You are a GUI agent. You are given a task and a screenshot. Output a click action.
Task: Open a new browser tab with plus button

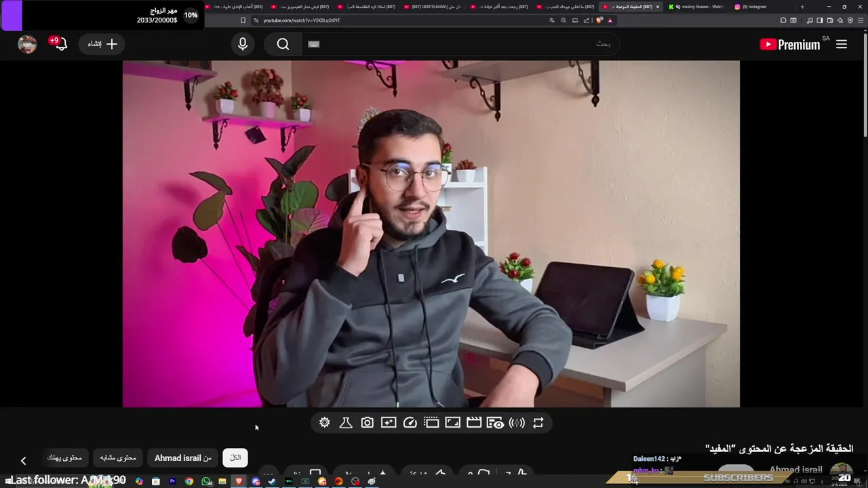802,7
